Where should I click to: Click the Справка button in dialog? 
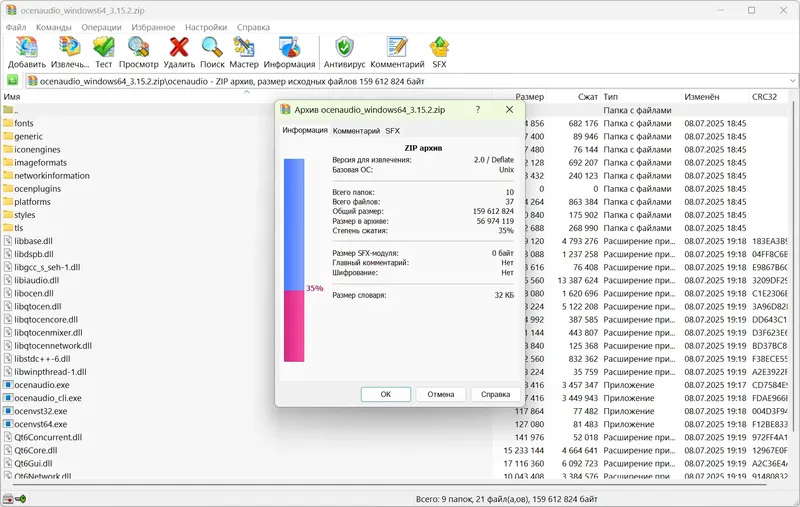coord(495,394)
